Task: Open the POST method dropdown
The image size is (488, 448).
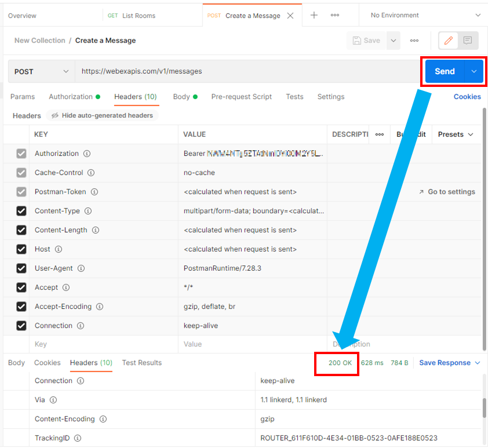Action: [x=41, y=71]
